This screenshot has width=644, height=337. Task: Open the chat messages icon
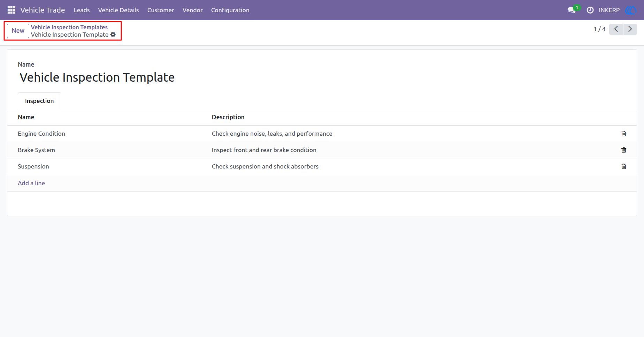point(572,10)
